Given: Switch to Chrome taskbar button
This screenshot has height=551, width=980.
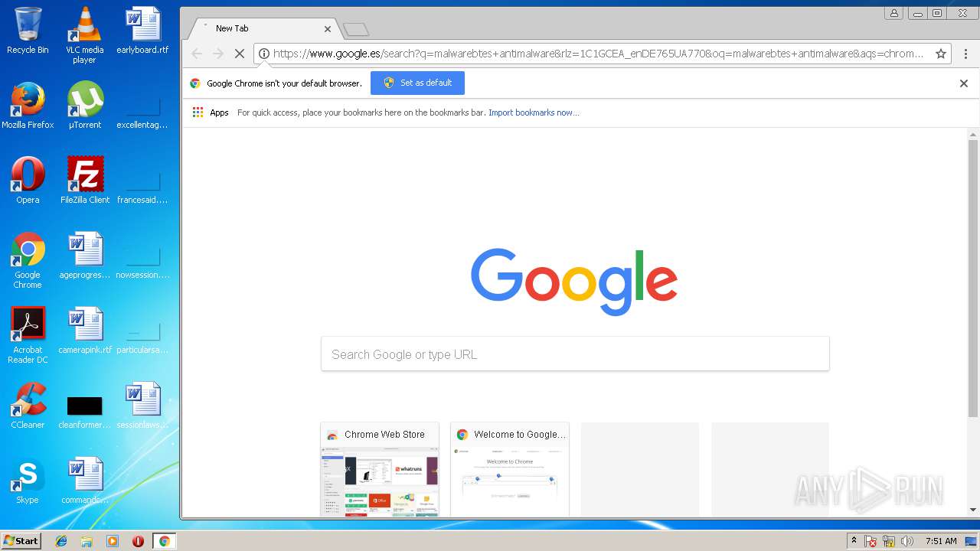Looking at the screenshot, I should 165,541.
